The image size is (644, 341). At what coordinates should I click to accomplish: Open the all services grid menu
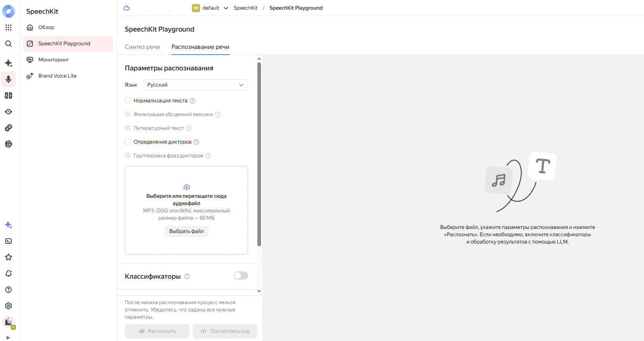click(8, 28)
